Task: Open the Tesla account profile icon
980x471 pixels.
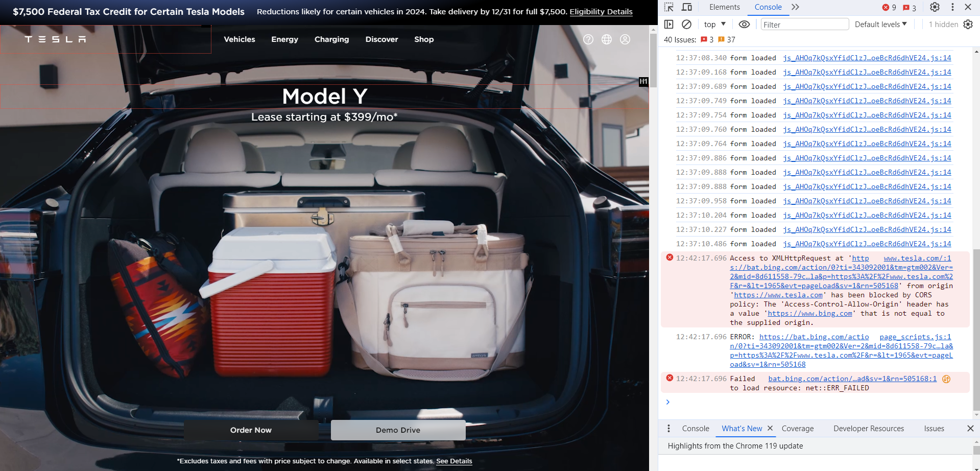Action: click(x=625, y=39)
